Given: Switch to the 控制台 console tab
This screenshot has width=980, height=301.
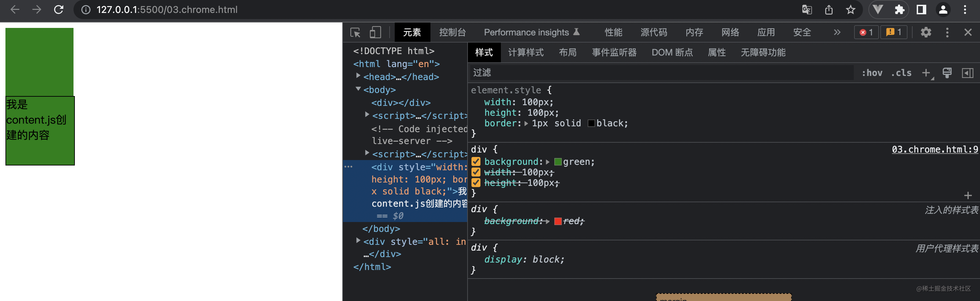Looking at the screenshot, I should point(452,32).
